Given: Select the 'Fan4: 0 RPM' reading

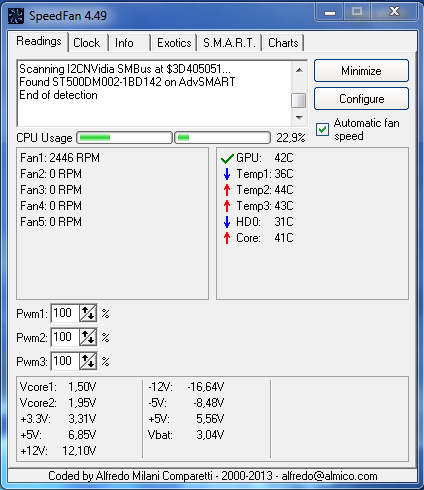Looking at the screenshot, I should tap(51, 206).
